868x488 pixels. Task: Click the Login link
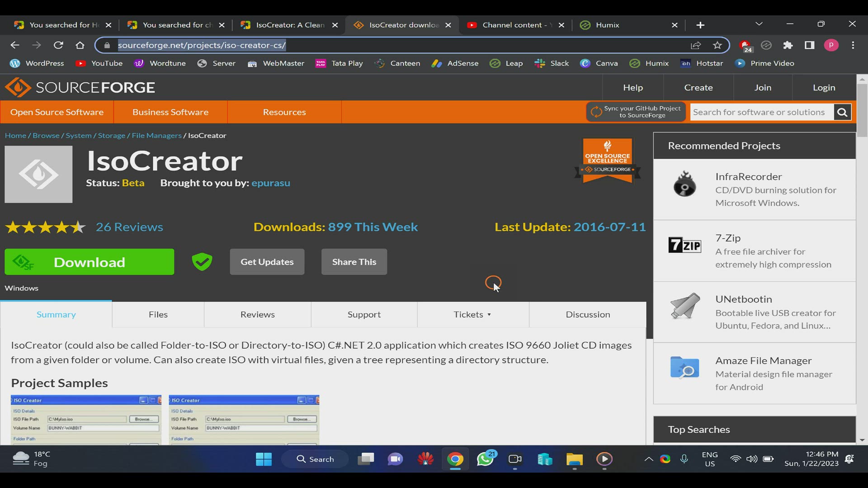(x=824, y=88)
